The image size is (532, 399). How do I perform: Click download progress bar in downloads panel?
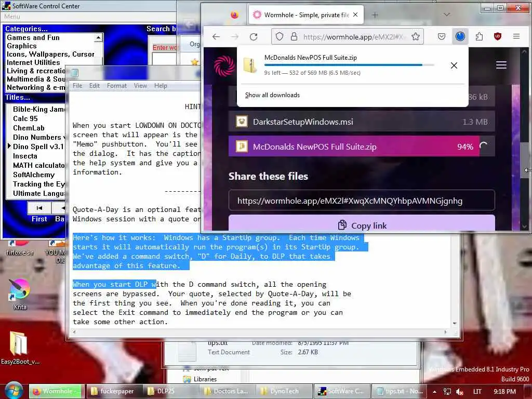pos(349,64)
